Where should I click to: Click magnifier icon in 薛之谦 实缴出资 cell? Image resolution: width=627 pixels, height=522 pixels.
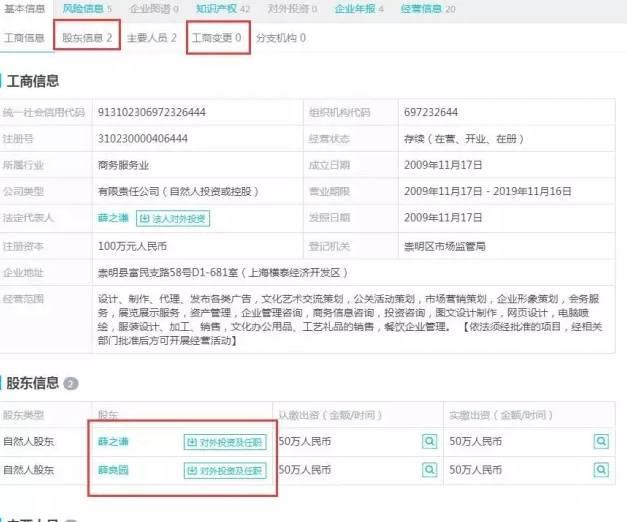[x=601, y=441]
